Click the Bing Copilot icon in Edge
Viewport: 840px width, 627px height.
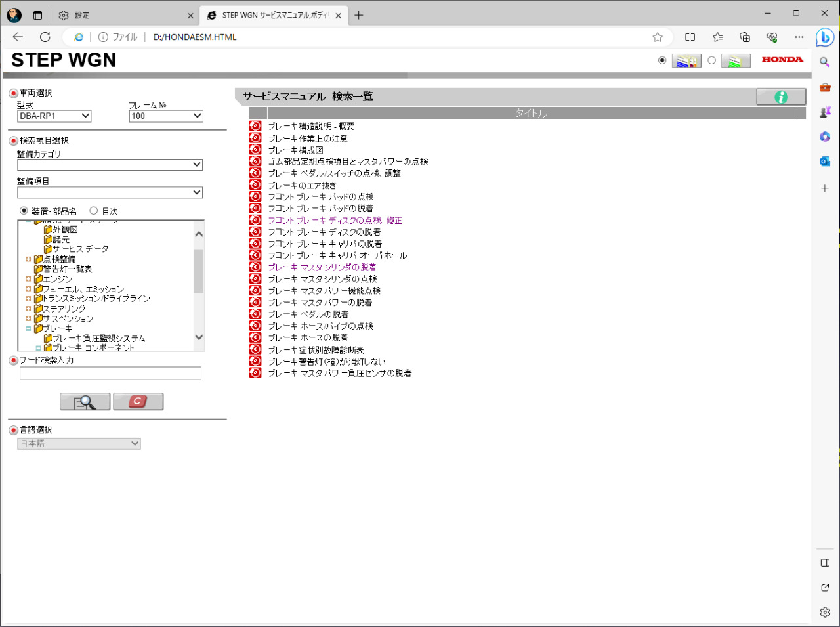point(825,37)
